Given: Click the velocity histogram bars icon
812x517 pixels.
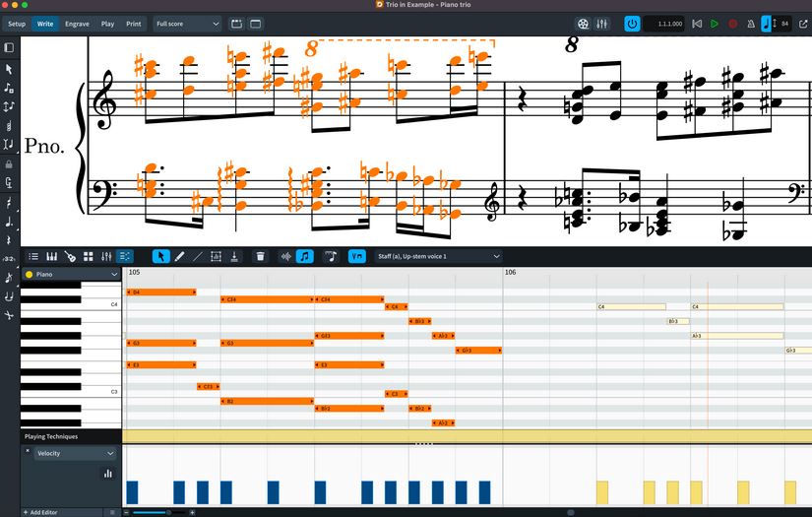Looking at the screenshot, I should coord(107,474).
